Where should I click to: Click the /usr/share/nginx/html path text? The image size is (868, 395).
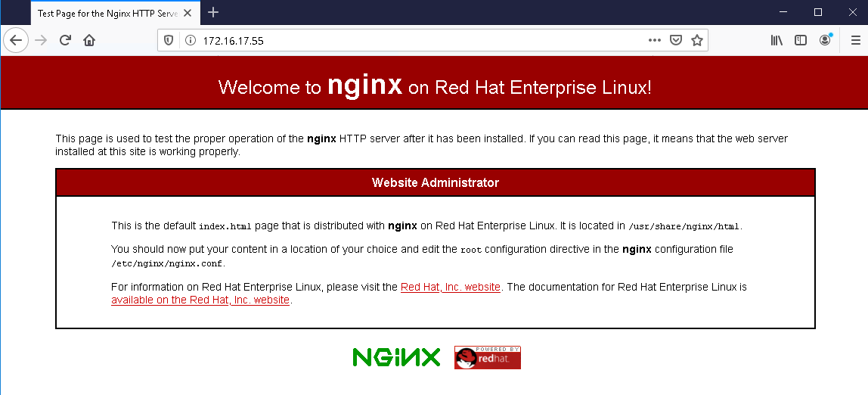[684, 226]
